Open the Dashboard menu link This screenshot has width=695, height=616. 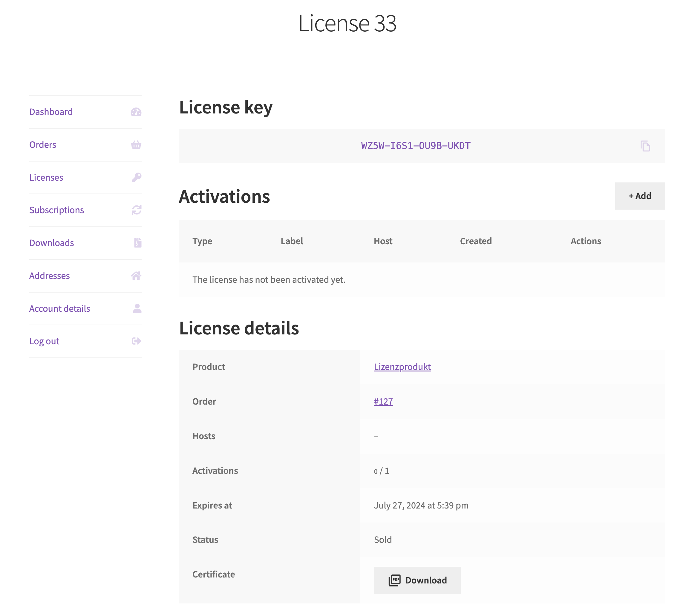pyautogui.click(x=51, y=112)
